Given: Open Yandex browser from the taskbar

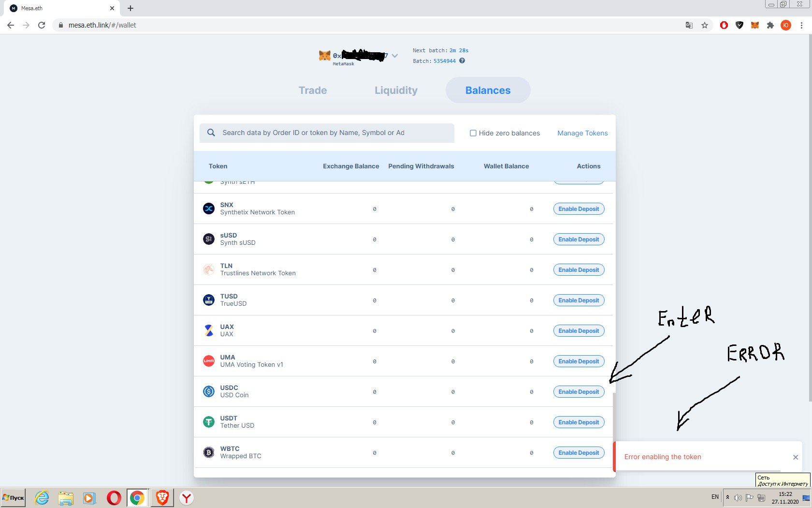Looking at the screenshot, I should (x=187, y=498).
